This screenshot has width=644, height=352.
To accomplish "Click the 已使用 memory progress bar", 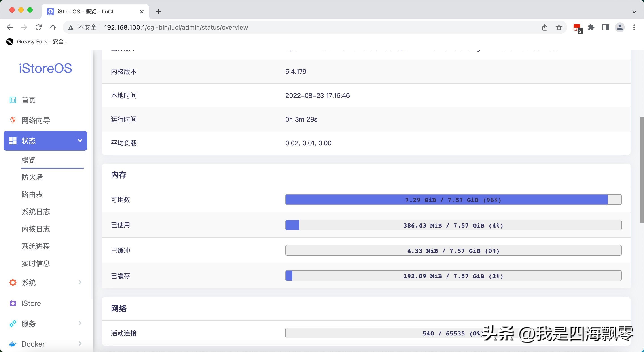I will pyautogui.click(x=453, y=225).
